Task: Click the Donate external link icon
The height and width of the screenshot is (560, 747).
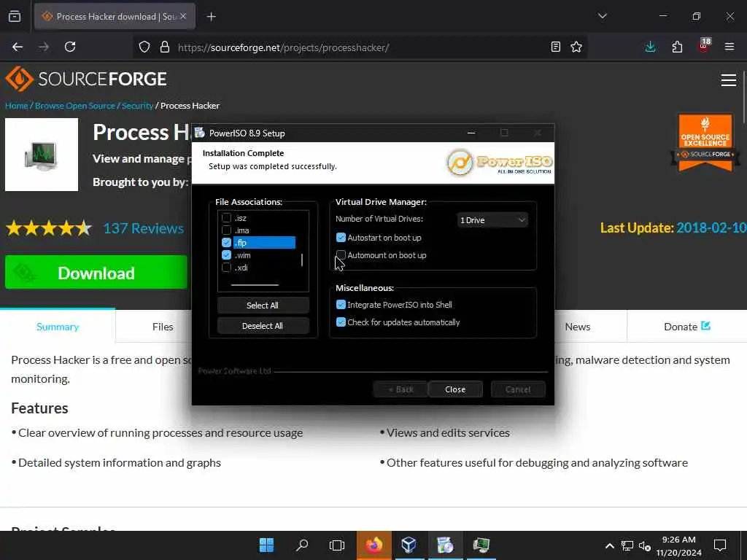Action: click(706, 326)
